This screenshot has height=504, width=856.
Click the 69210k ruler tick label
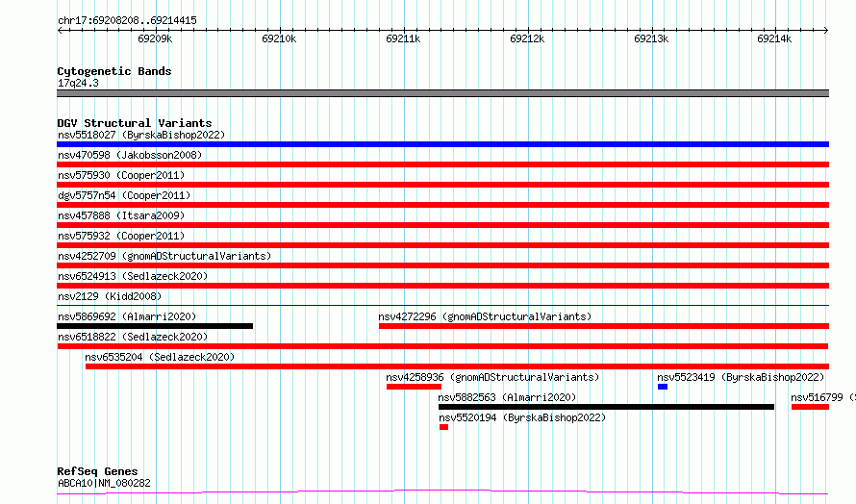pyautogui.click(x=279, y=38)
